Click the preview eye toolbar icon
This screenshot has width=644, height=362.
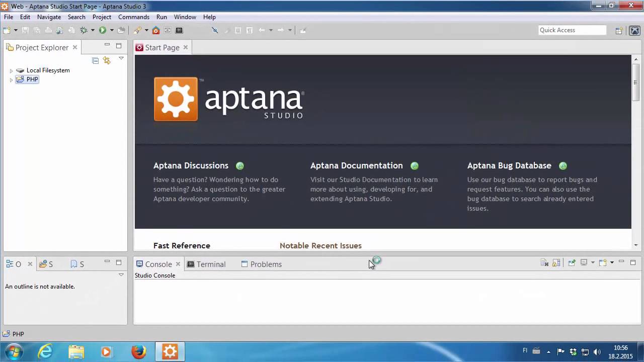[168, 30]
